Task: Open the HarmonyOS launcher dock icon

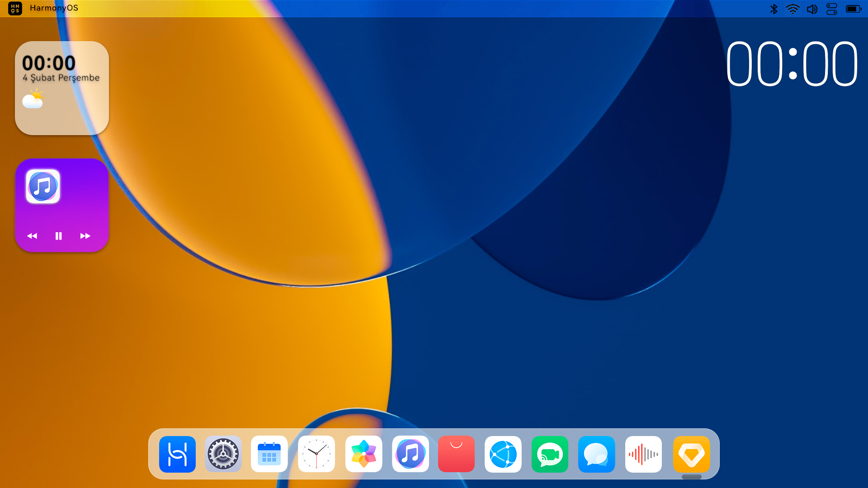Action: pos(177,454)
